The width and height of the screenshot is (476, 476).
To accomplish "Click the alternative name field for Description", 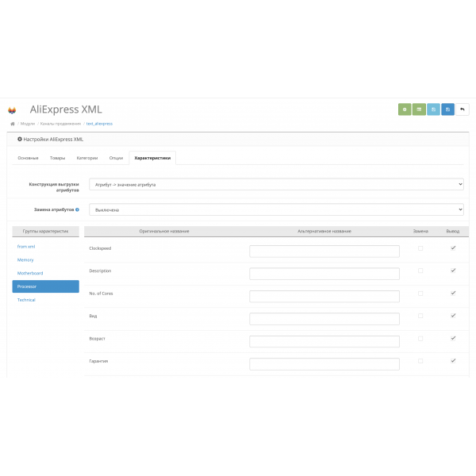I will 324,274.
